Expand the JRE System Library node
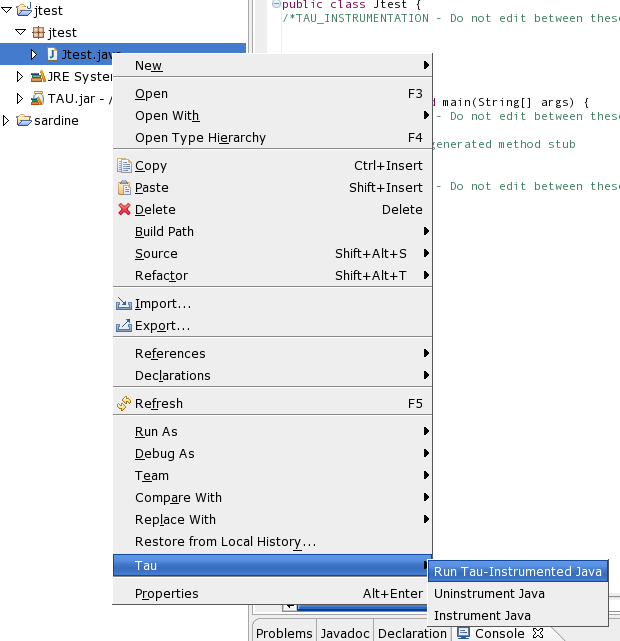620x641 pixels. point(20,76)
